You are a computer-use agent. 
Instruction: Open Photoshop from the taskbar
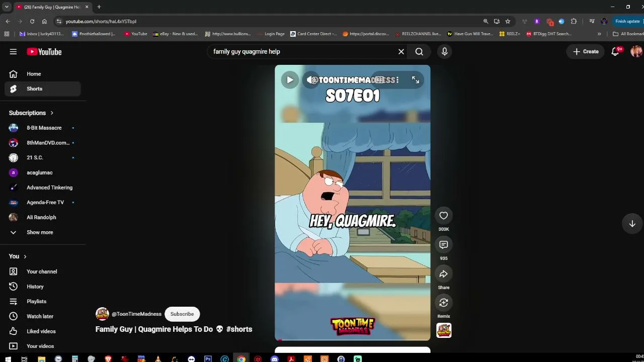click(208, 359)
